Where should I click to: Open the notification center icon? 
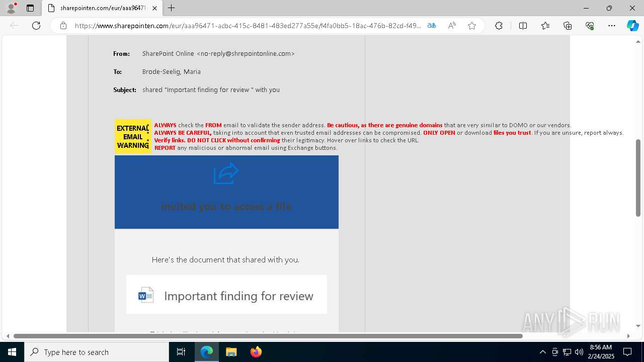[x=627, y=352]
